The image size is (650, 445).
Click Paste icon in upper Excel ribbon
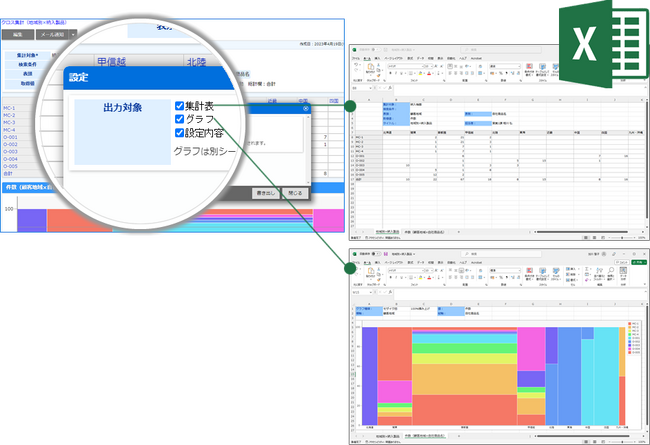371,66
